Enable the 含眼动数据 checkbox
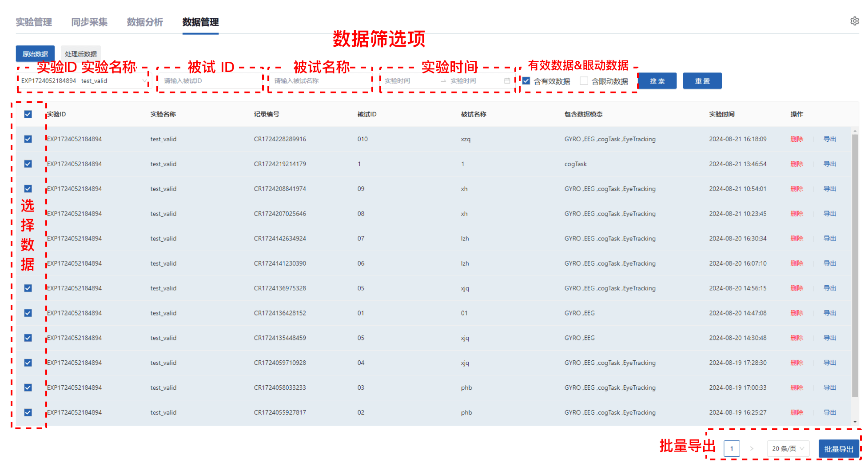868x471 pixels. point(584,81)
